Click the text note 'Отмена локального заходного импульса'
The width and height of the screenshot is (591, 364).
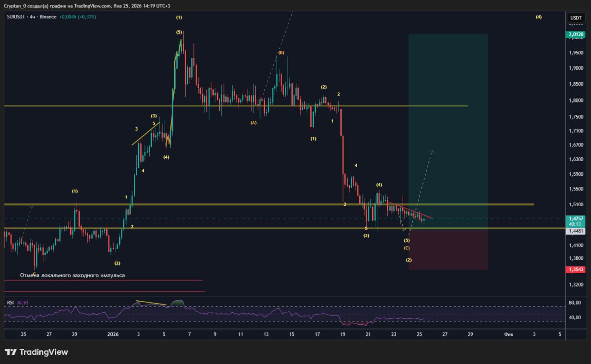click(72, 275)
